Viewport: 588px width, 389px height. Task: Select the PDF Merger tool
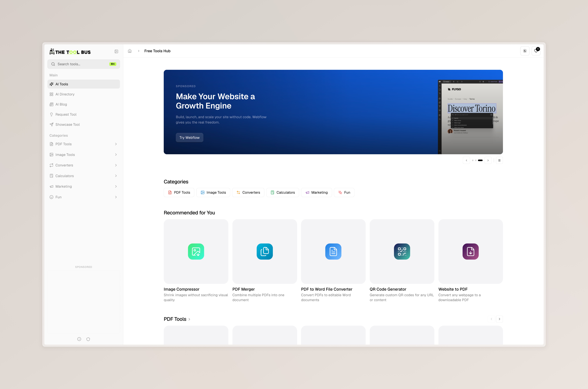point(265,251)
